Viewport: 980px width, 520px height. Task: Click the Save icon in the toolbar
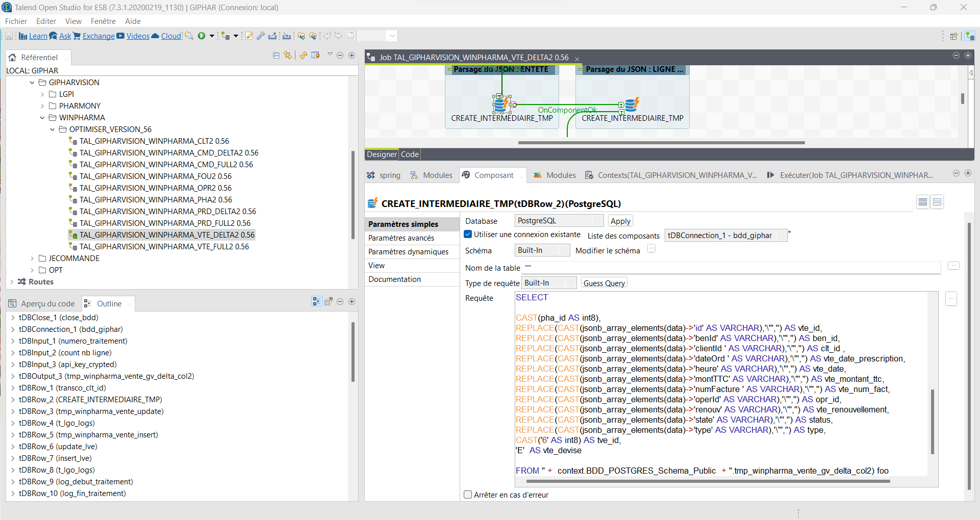[9, 36]
